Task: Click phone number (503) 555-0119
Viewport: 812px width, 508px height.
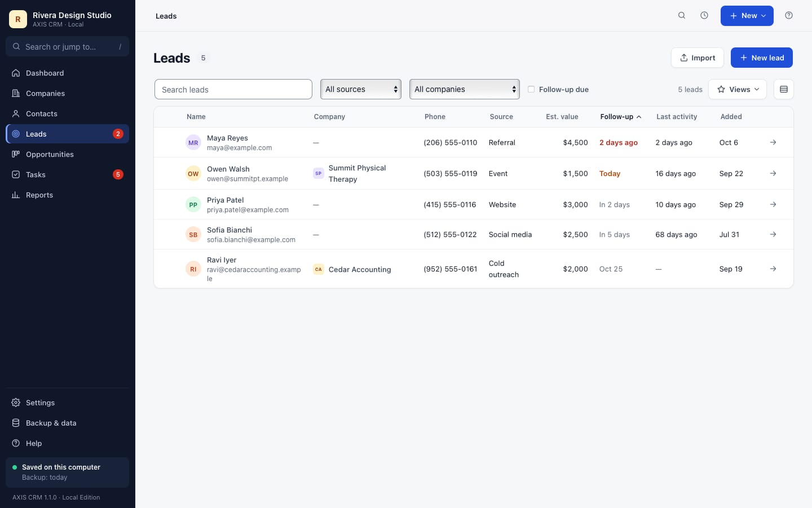Action: coord(451,173)
